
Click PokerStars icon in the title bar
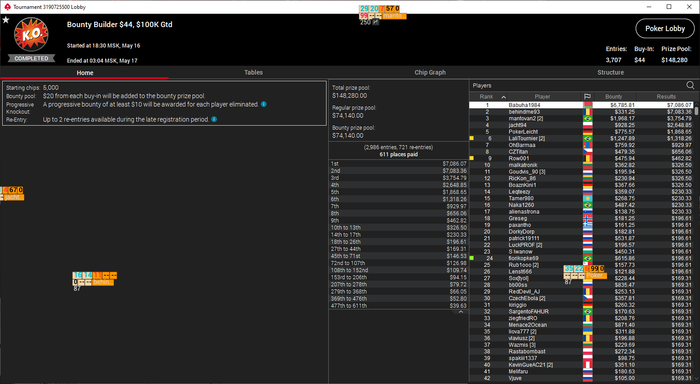[7, 7]
